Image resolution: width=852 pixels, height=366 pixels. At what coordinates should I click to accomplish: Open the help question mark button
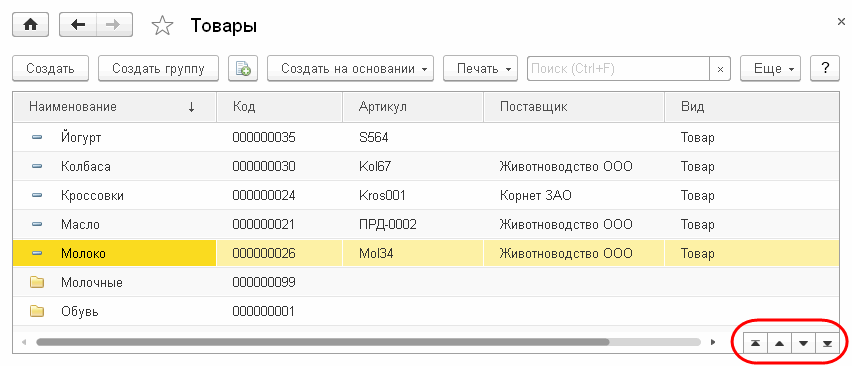pos(825,68)
